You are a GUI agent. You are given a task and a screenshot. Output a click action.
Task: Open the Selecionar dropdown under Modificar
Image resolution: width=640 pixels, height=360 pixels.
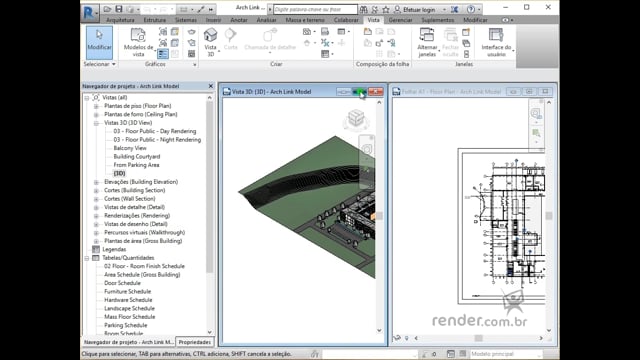(100, 64)
